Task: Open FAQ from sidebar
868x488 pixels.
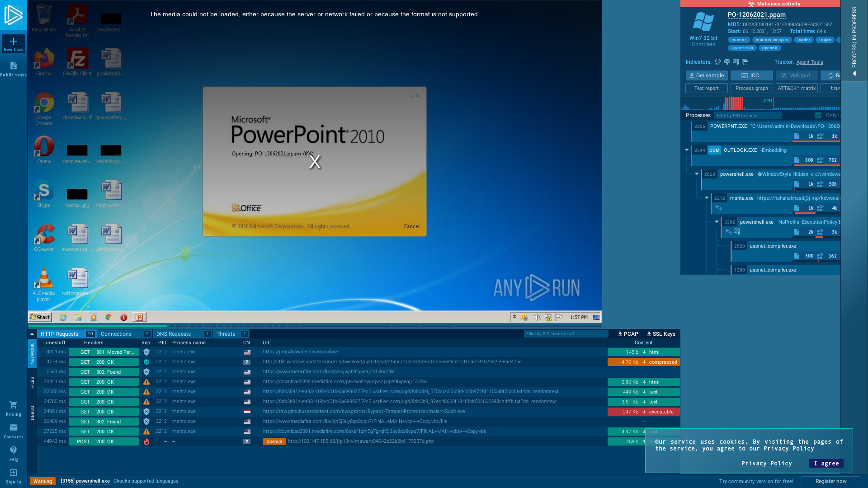Action: (14, 454)
